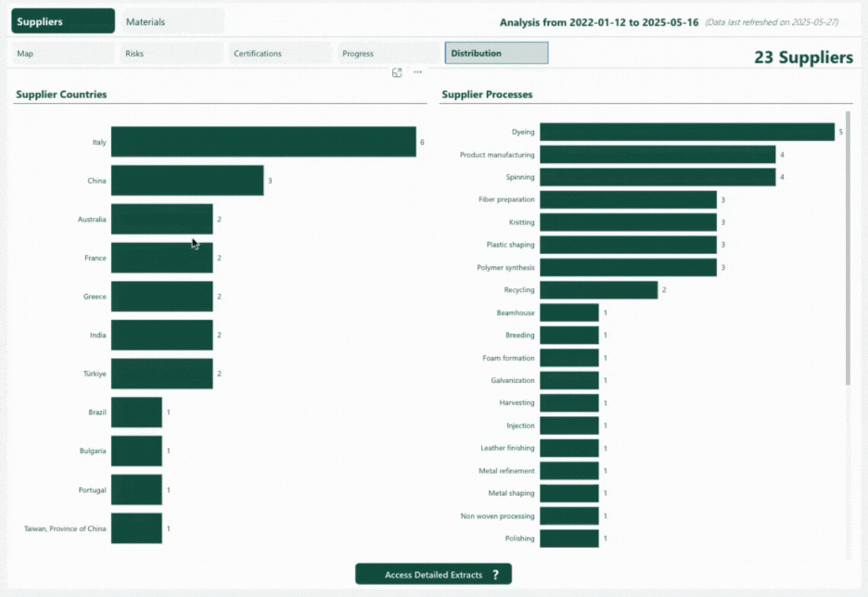This screenshot has height=597, width=868.
Task: Open the Certifications tab
Action: pos(280,54)
